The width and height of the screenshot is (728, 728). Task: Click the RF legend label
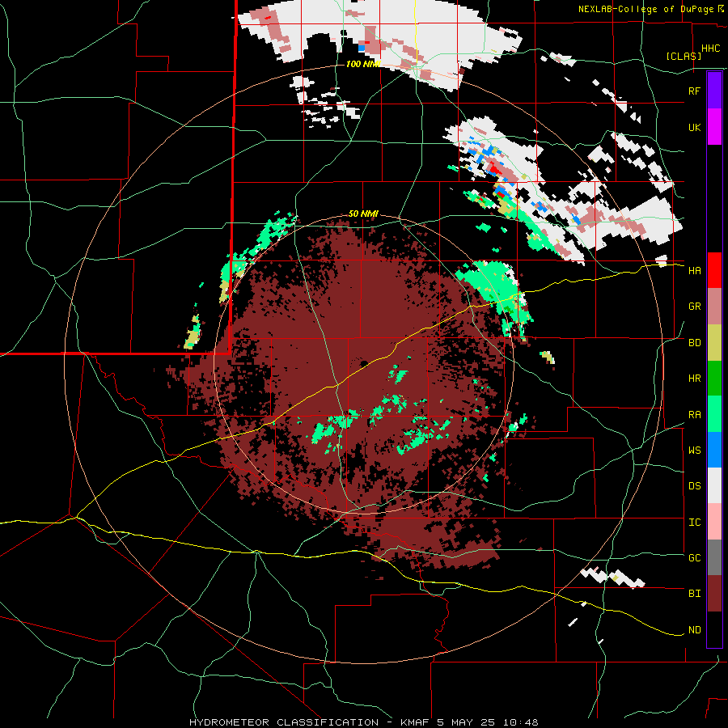[x=694, y=91]
